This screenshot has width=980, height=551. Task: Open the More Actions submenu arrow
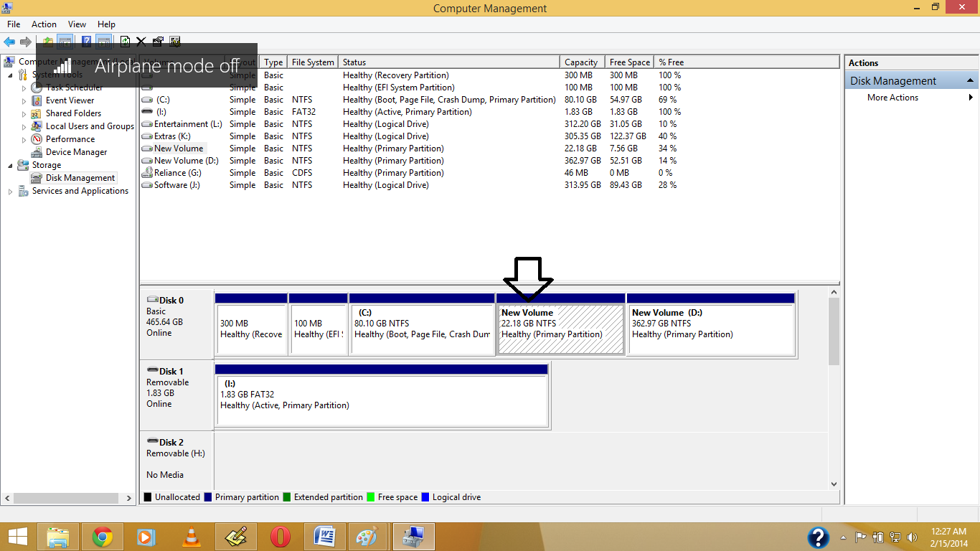coord(971,98)
